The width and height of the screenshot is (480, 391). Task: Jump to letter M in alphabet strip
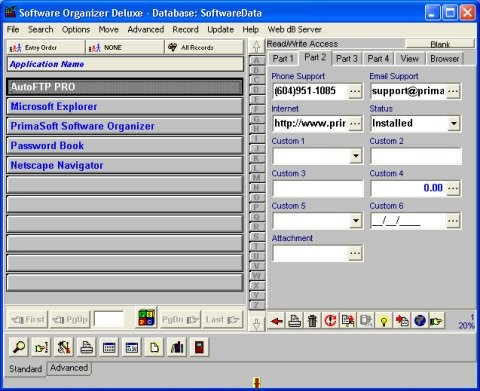point(256,178)
